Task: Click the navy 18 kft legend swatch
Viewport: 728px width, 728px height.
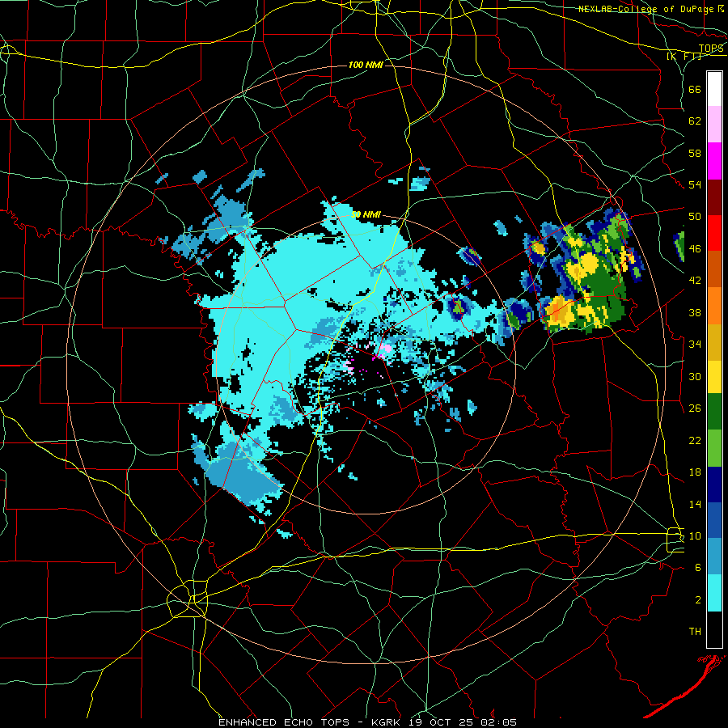Action: [x=714, y=485]
